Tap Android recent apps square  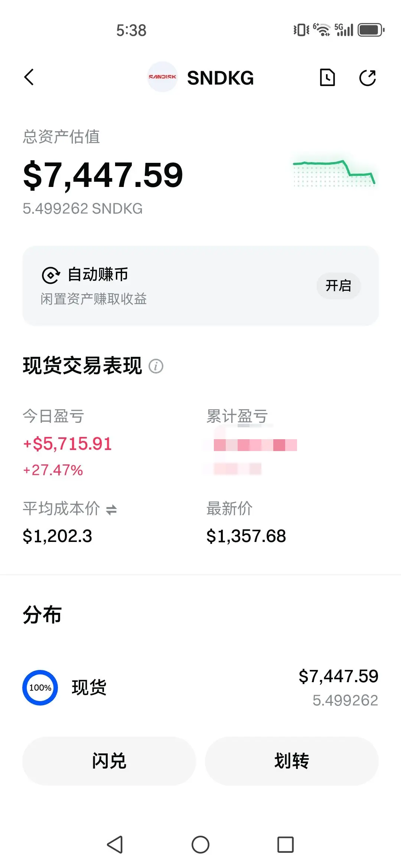pos(286,845)
